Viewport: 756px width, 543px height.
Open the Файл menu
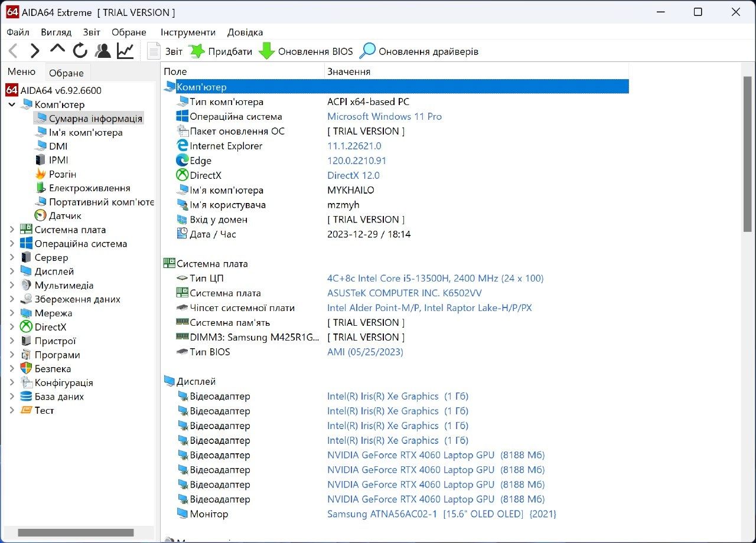18,32
